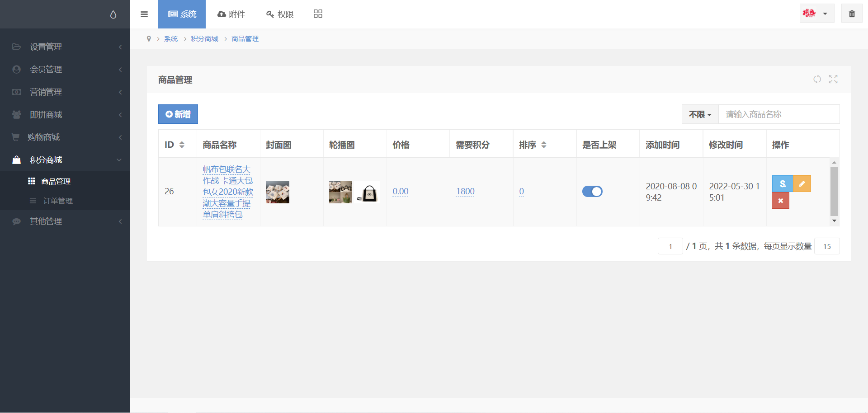Click the trash icon in top right
The height and width of the screenshot is (413, 868).
(x=852, y=14)
